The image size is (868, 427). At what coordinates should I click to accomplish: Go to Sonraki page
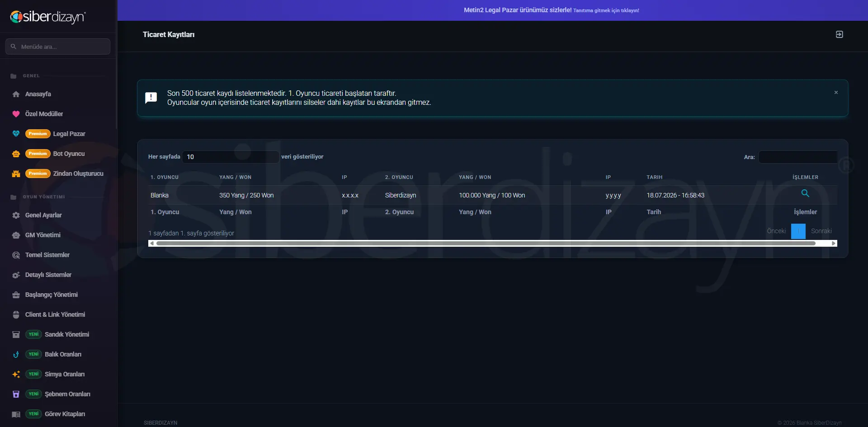click(x=821, y=231)
